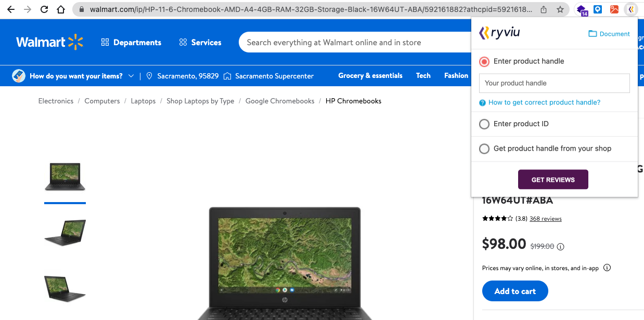Click the Your product handle input field

pyautogui.click(x=554, y=83)
